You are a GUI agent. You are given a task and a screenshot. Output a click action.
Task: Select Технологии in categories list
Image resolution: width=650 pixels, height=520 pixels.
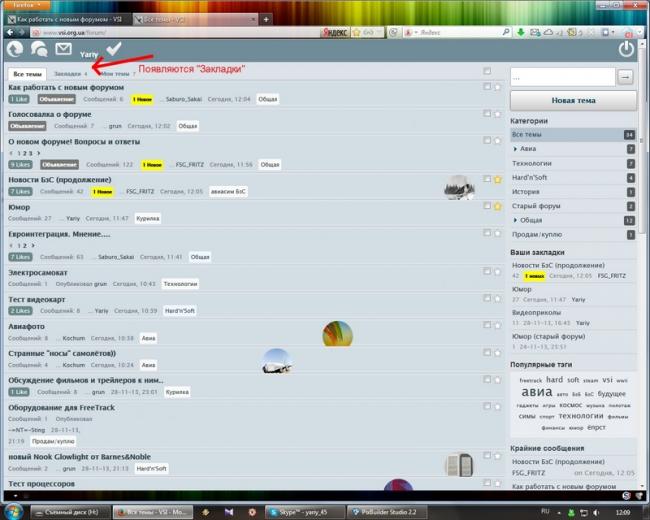[532, 163]
